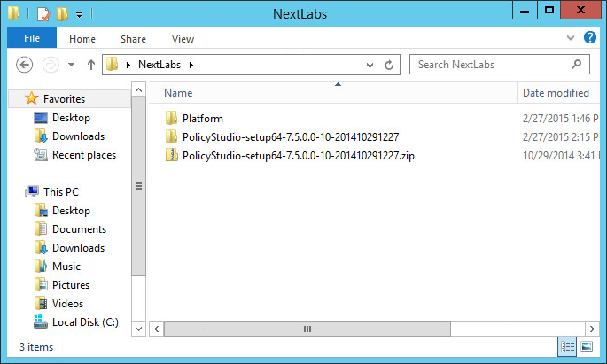This screenshot has width=607, height=364.
Task: Refresh the NextLabs folder view
Action: point(389,65)
